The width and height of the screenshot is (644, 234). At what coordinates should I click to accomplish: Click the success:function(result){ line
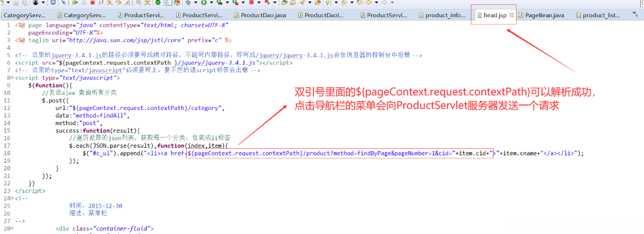[x=98, y=130]
